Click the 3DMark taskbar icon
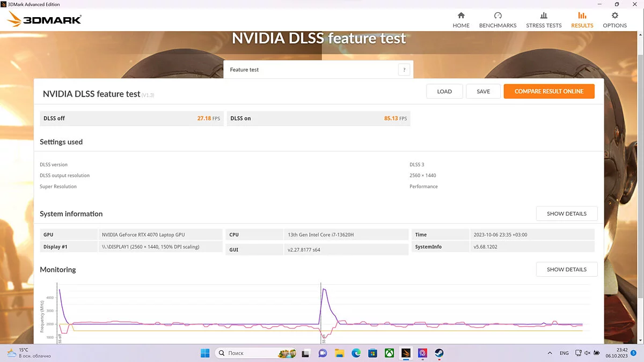The height and width of the screenshot is (362, 644). (406, 353)
